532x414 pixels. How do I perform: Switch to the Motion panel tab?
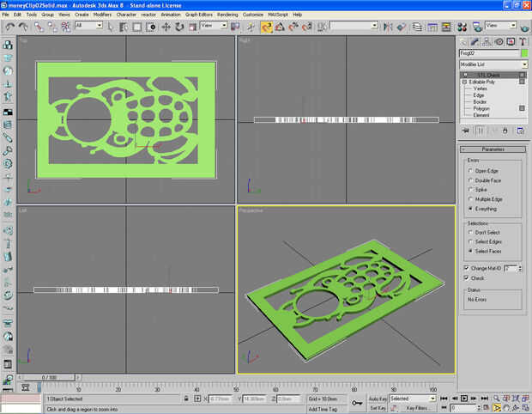[499, 42]
